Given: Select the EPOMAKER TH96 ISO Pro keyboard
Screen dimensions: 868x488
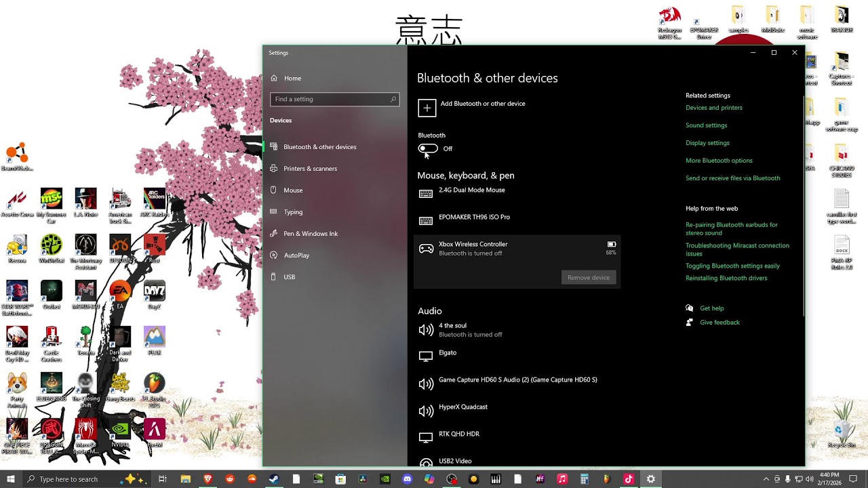Looking at the screenshot, I should point(517,220).
